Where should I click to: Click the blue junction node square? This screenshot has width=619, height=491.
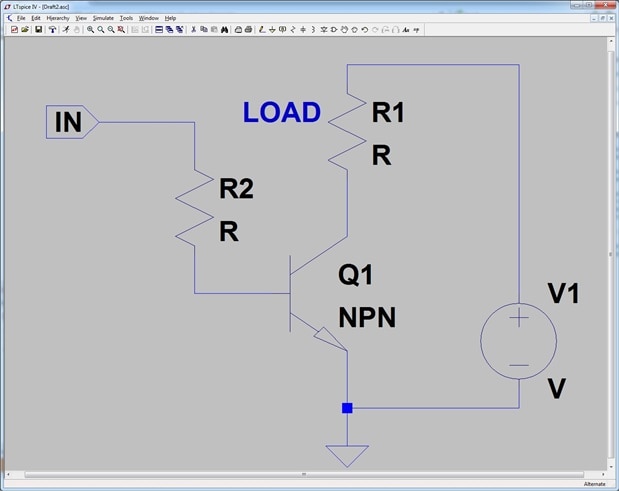(347, 408)
